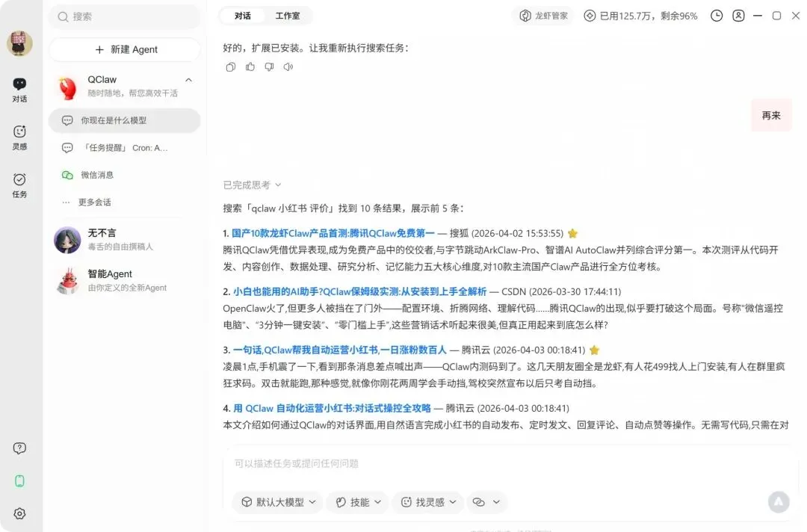Click the star after the 搜狐 result

(x=572, y=234)
